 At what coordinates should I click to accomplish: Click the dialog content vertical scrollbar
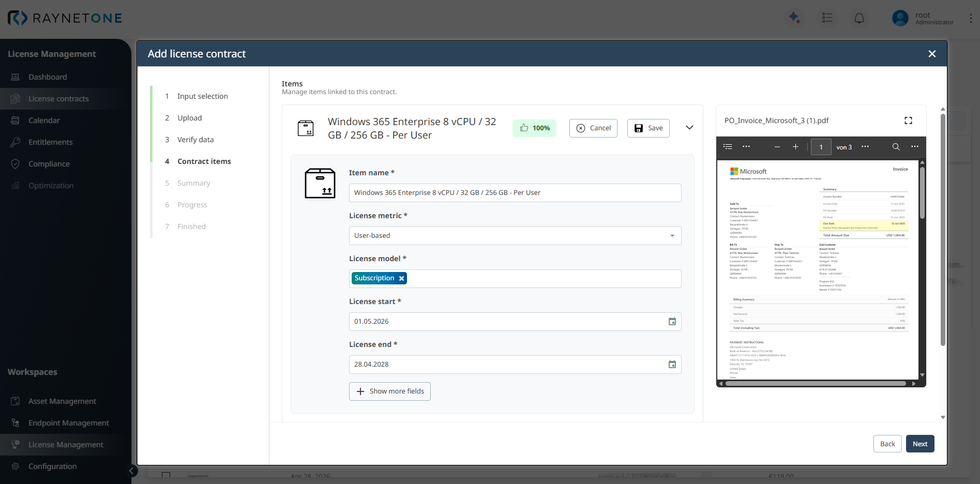tap(943, 230)
